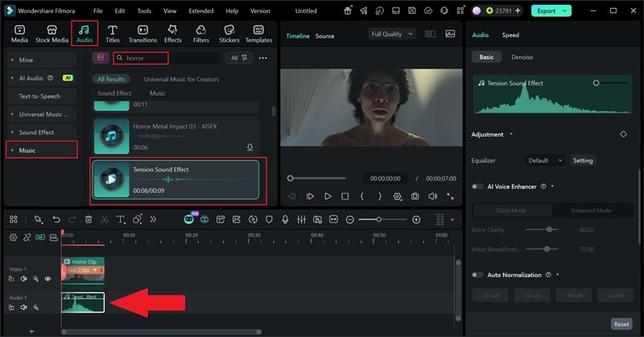Hide Video 1 track with eye icon
The height and width of the screenshot is (337, 644).
coord(47,279)
